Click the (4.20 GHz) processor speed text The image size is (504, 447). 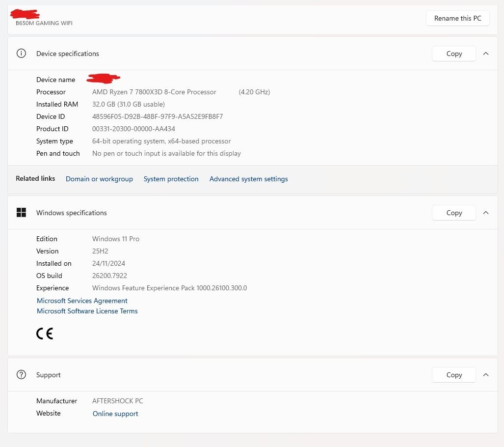(x=254, y=92)
